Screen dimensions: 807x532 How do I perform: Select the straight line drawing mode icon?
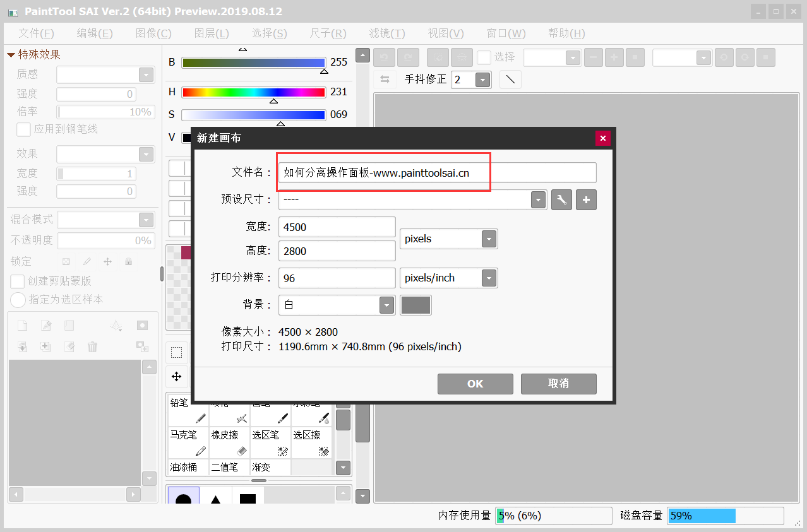pyautogui.click(x=510, y=80)
